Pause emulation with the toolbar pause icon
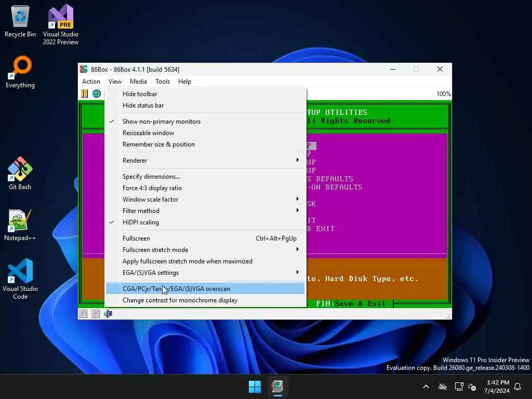This screenshot has height=399, width=532. [x=85, y=94]
